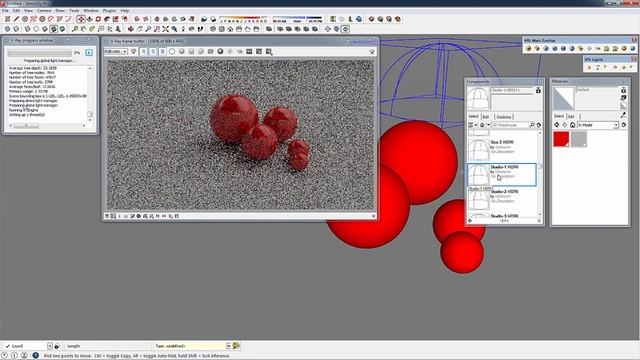The image size is (640, 360).
Task: Open view options dropdown in Components
Action: pos(473,125)
